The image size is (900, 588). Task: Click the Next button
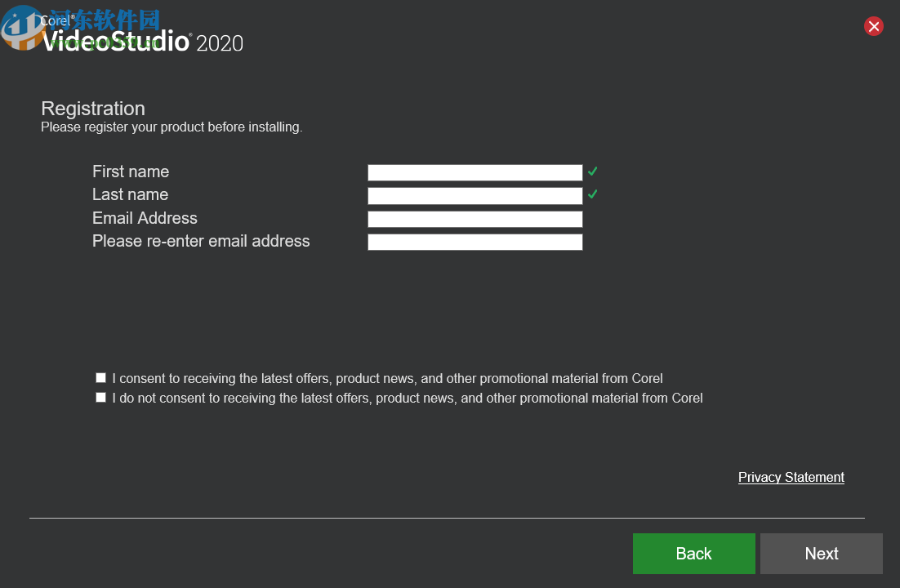tap(821, 554)
